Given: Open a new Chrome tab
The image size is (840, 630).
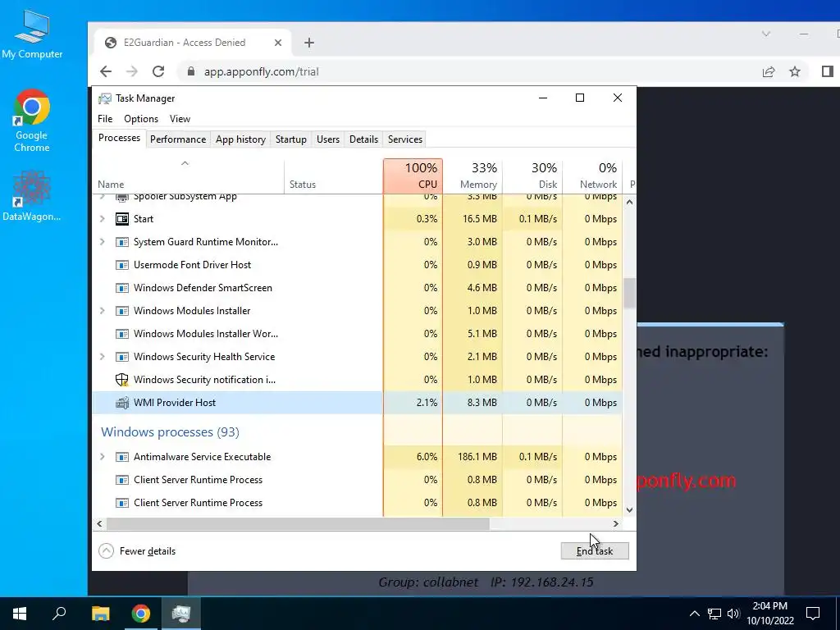Looking at the screenshot, I should [309, 43].
